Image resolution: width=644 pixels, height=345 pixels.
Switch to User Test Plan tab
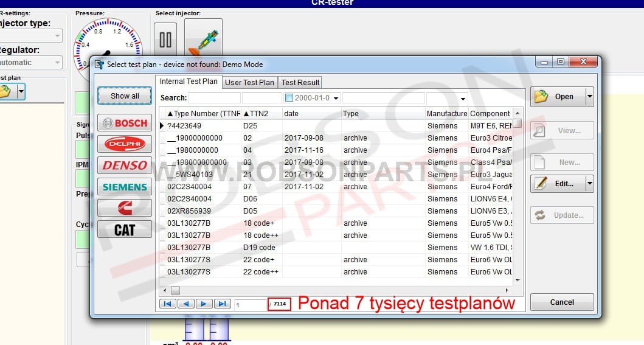tap(249, 82)
